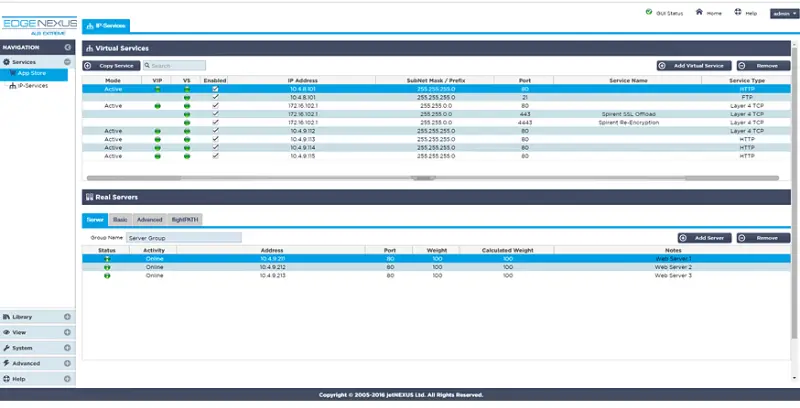Click VS status icon for Spirent Re-Encryption
The height and width of the screenshot is (408, 800).
[187, 123]
